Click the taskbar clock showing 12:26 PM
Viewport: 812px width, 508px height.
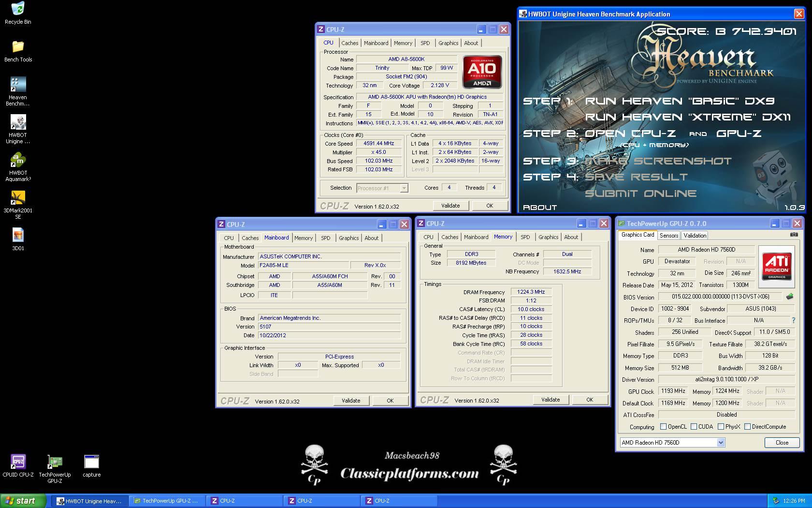[794, 501]
